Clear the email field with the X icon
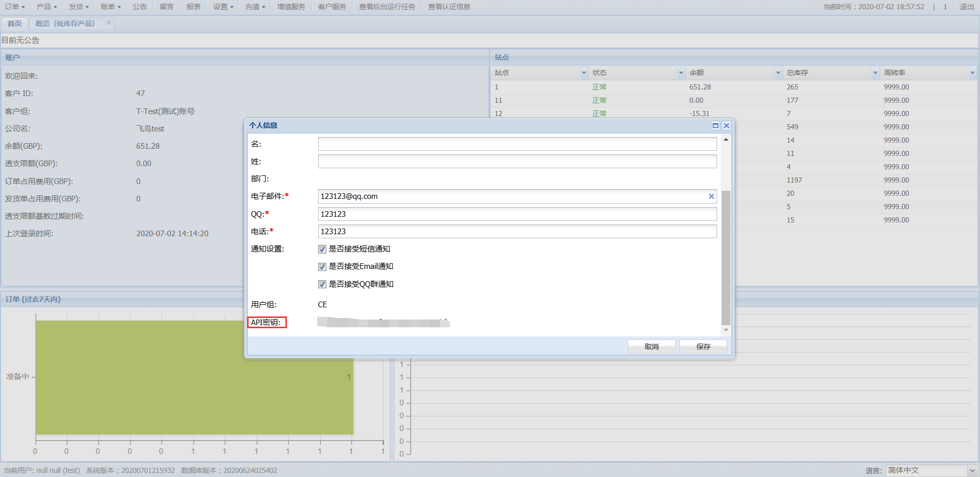 pyautogui.click(x=711, y=196)
